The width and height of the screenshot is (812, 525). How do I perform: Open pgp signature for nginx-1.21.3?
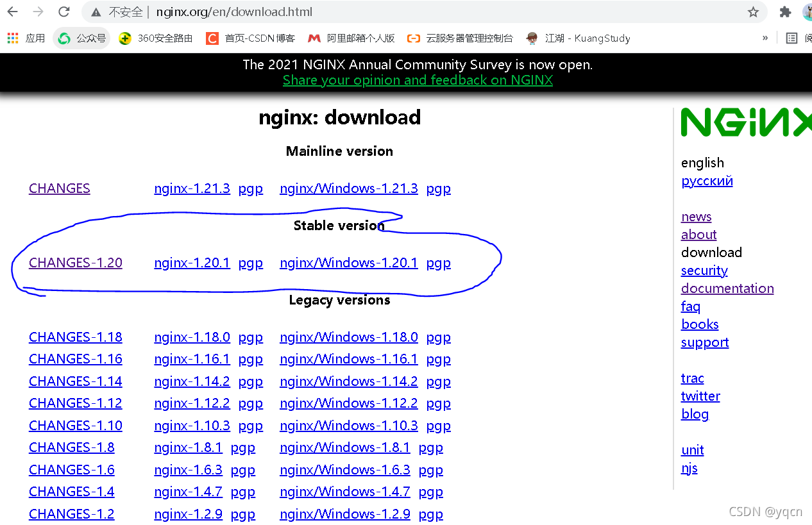coord(251,189)
